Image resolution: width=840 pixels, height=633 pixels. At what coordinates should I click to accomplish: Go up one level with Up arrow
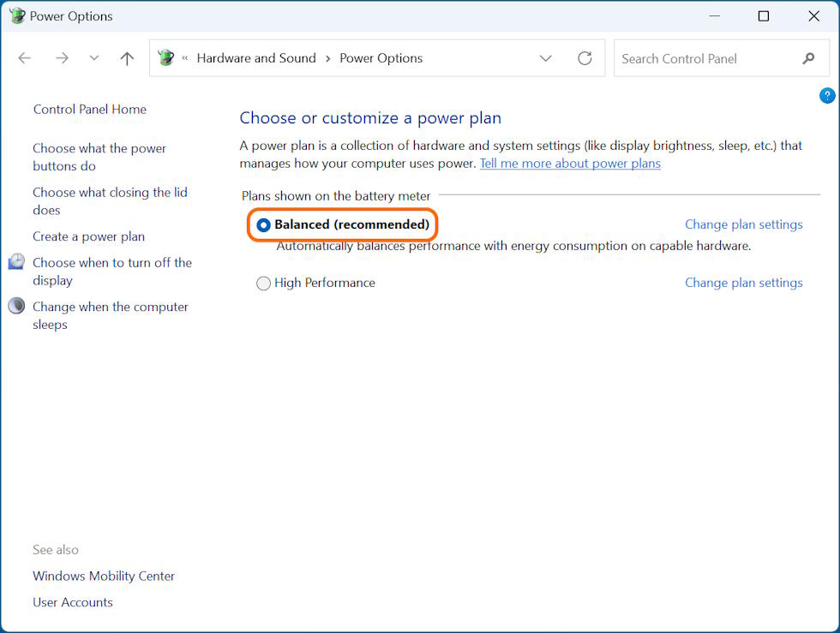click(127, 58)
